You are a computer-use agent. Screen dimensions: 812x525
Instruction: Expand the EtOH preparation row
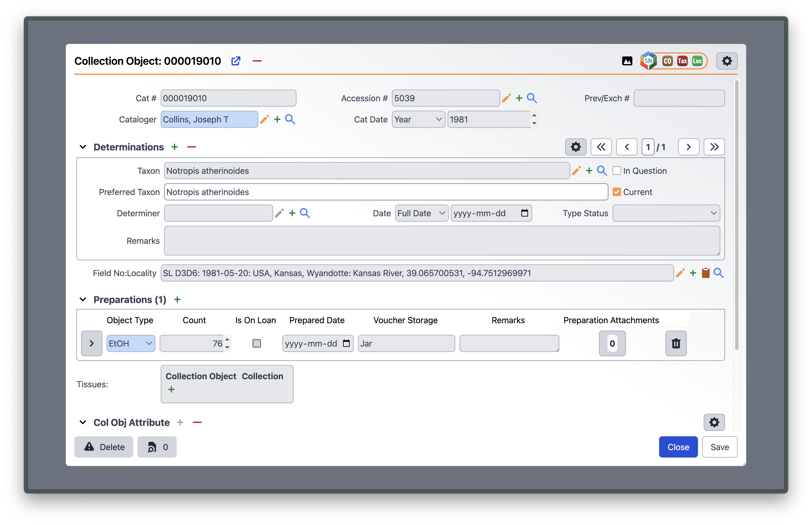[91, 343]
